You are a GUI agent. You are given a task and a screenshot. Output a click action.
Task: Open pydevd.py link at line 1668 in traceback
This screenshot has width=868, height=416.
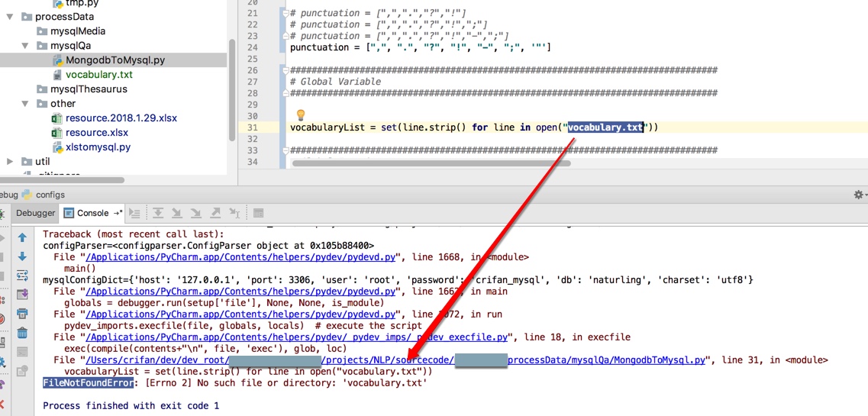(240, 257)
